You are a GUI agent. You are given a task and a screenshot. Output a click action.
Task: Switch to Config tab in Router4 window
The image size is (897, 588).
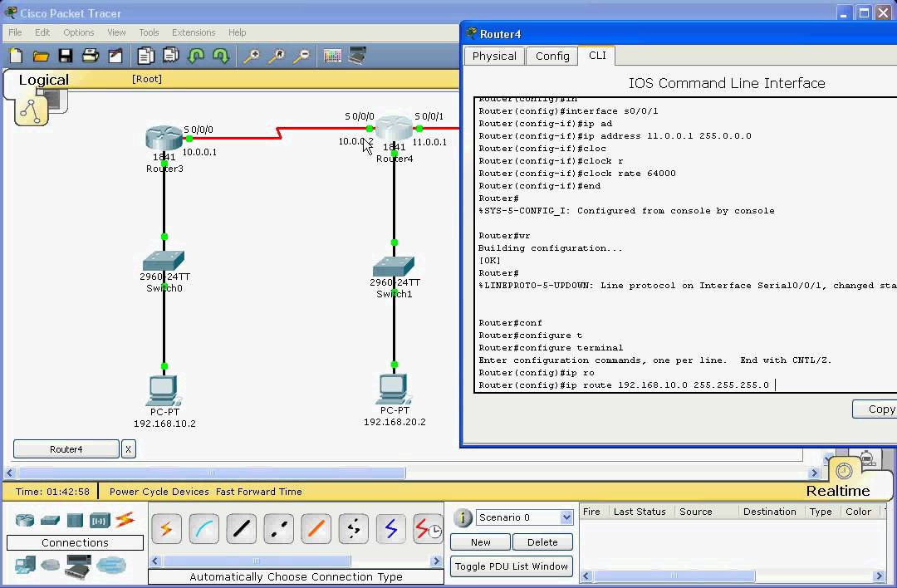(x=552, y=56)
